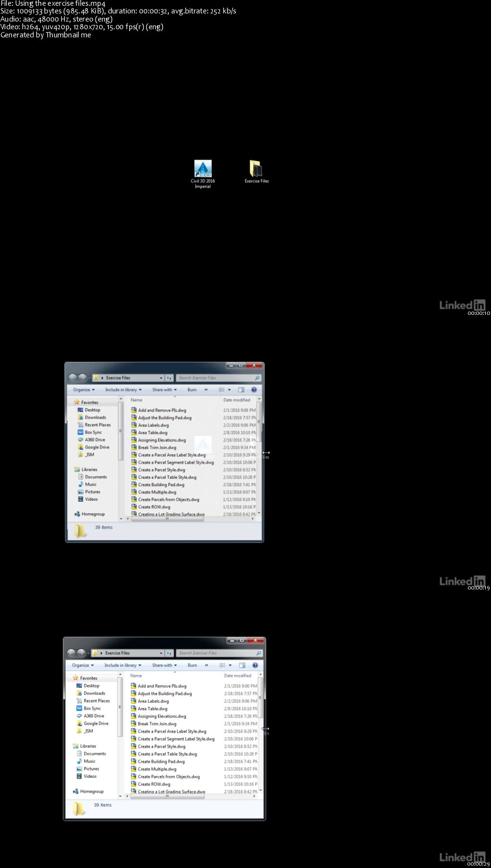Click the change view icon in the 00:00:19 frame toolbar
The width and height of the screenshot is (491, 868).
[222, 390]
